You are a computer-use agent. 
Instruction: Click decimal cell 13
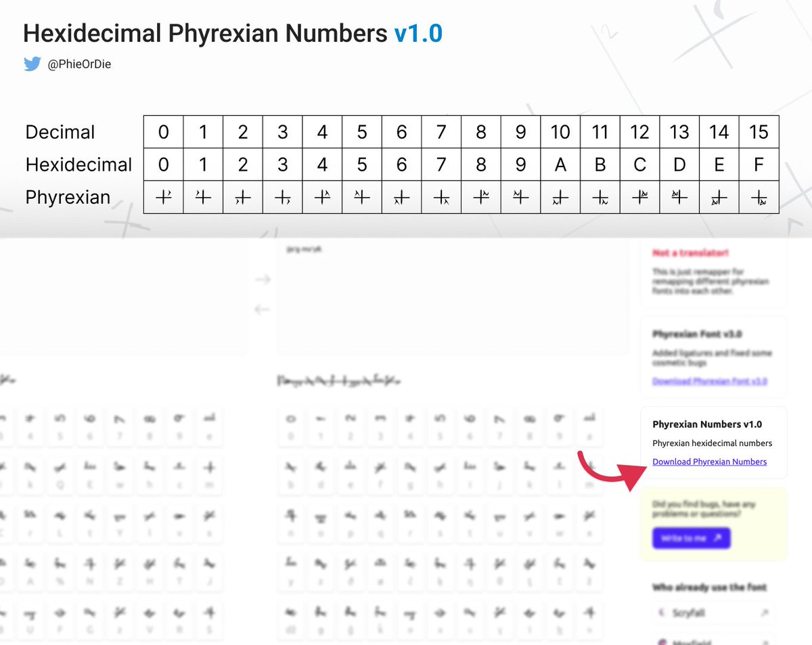679,132
